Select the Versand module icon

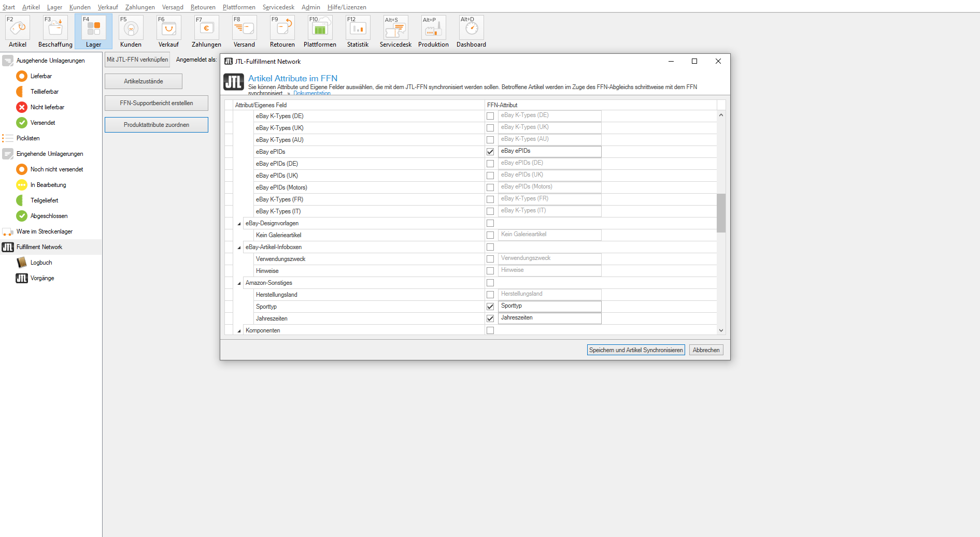pyautogui.click(x=244, y=27)
